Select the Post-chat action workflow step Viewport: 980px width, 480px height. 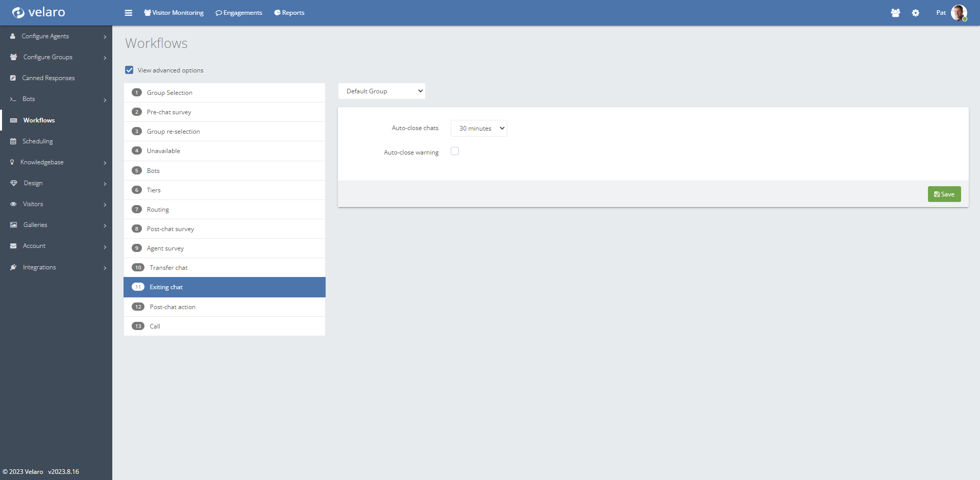tap(173, 307)
